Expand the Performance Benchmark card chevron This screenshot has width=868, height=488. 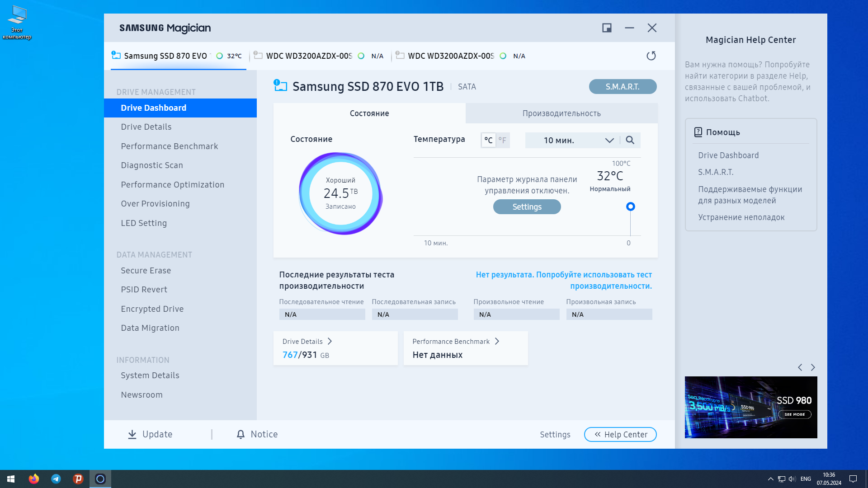(x=497, y=341)
